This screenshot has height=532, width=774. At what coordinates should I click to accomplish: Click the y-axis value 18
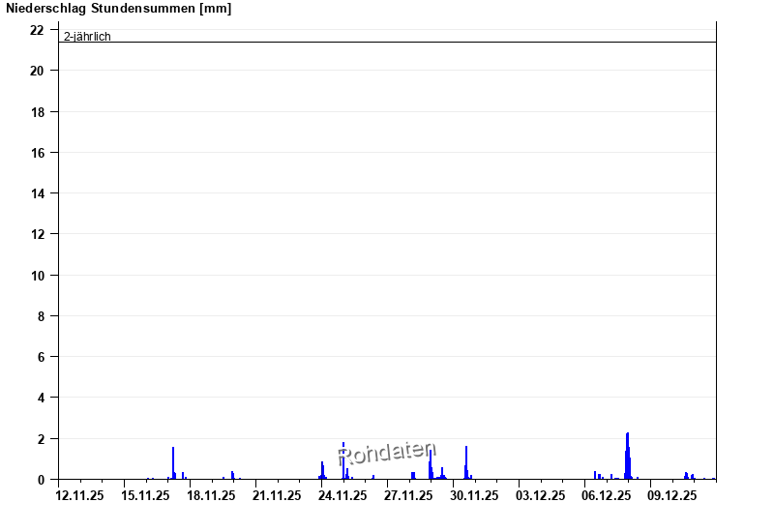(x=37, y=112)
